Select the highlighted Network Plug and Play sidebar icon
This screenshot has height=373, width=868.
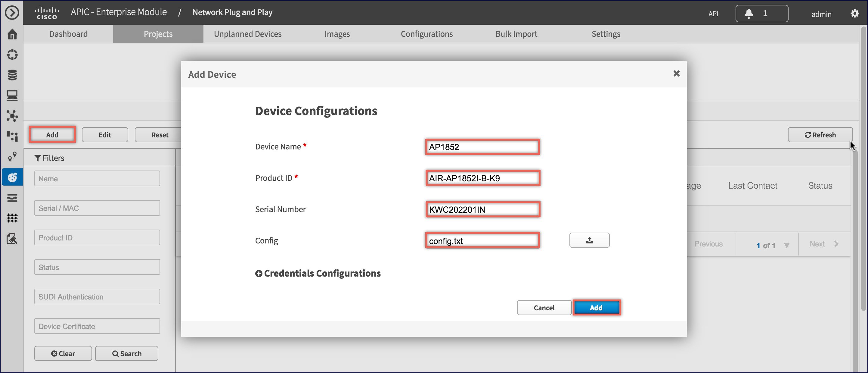(x=12, y=177)
